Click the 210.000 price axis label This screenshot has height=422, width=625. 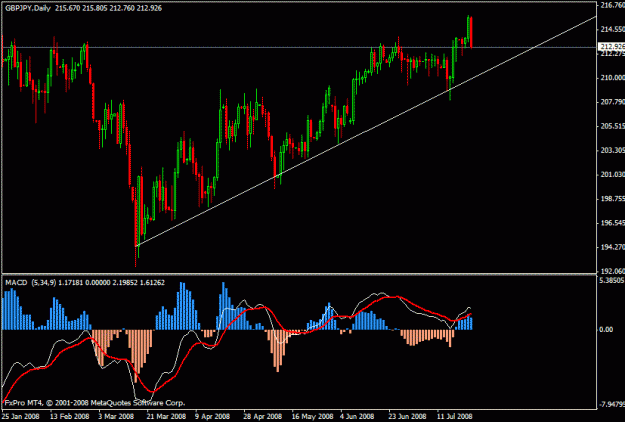coord(612,78)
